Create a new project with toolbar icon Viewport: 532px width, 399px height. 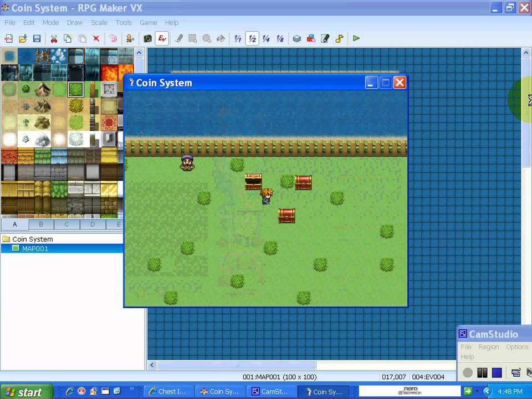pyautogui.click(x=8, y=38)
